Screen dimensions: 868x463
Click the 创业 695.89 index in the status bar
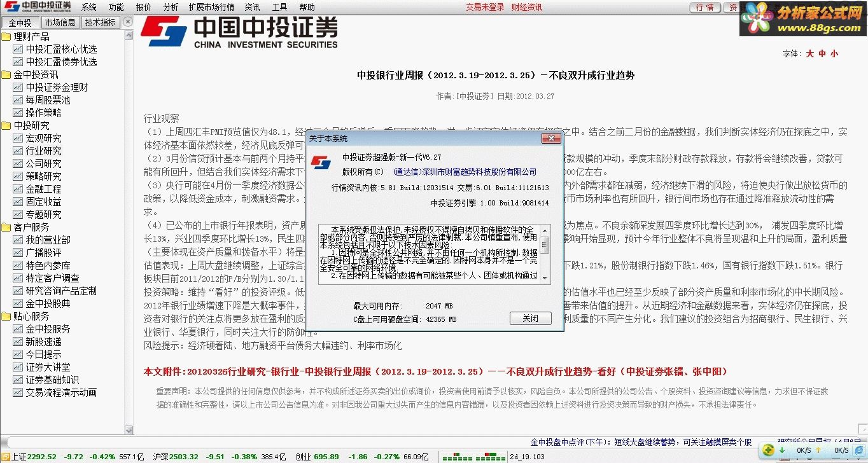pyautogui.click(x=317, y=457)
